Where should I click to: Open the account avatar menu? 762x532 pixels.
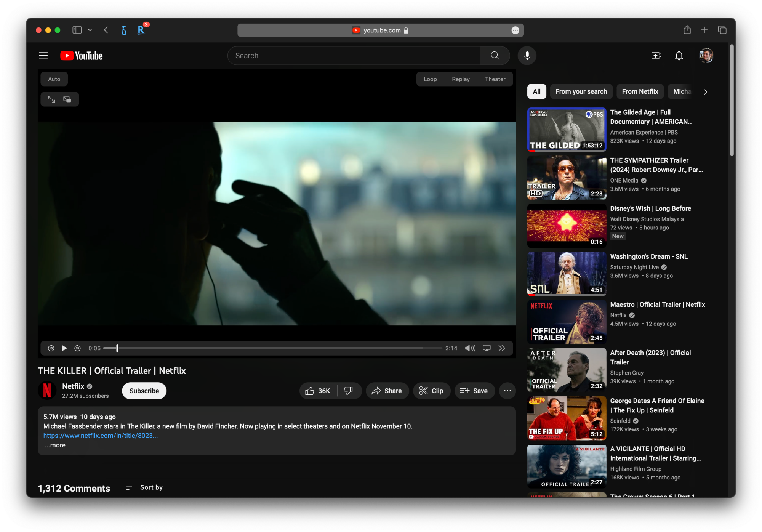pyautogui.click(x=706, y=56)
